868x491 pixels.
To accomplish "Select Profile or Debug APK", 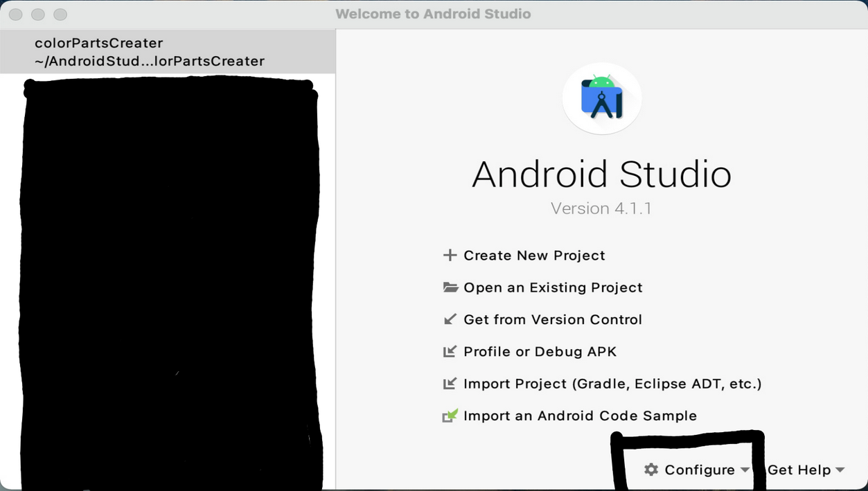I will click(540, 351).
